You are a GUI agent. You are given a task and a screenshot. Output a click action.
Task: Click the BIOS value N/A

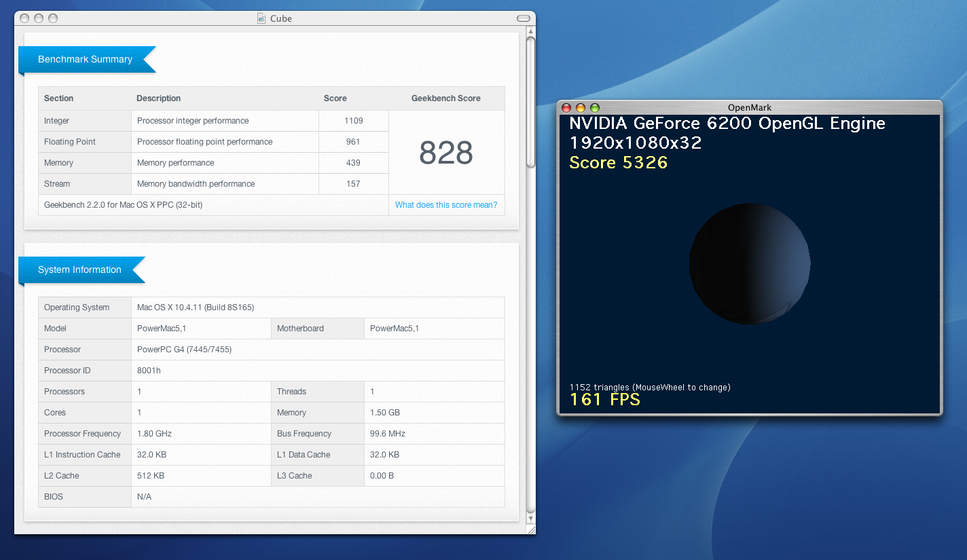pos(144,497)
